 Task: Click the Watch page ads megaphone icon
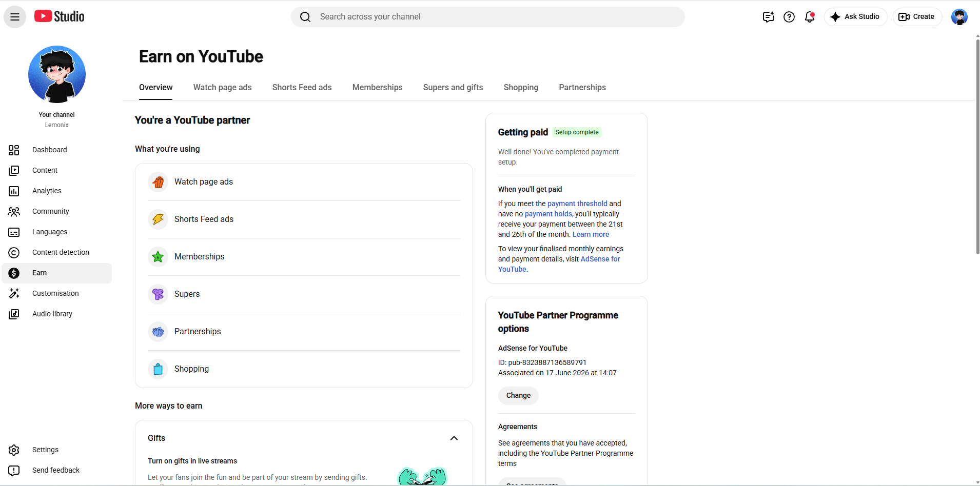coord(158,182)
